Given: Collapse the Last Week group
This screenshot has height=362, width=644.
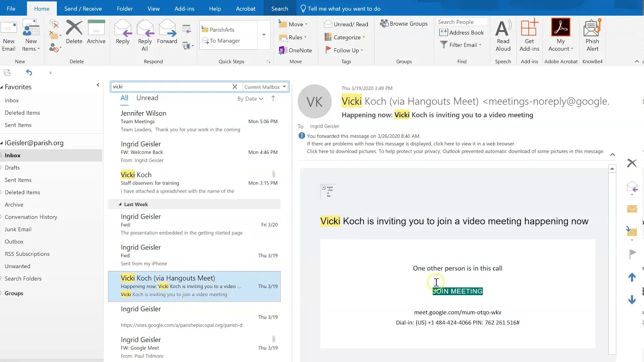Looking at the screenshot, I should point(120,205).
